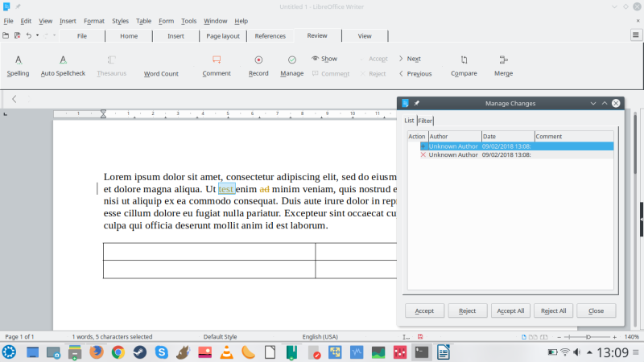The image size is (644, 362).
Task: Jump to Next change
Action: (410, 59)
